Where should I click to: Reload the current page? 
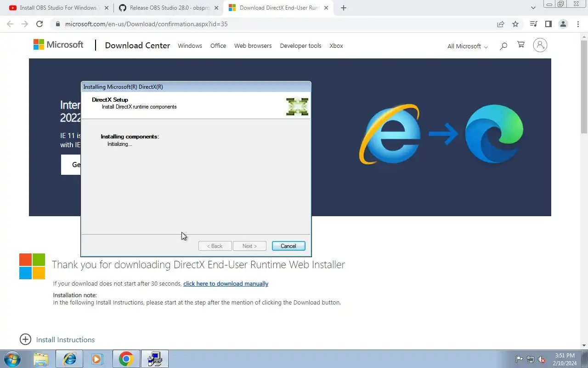tap(40, 24)
